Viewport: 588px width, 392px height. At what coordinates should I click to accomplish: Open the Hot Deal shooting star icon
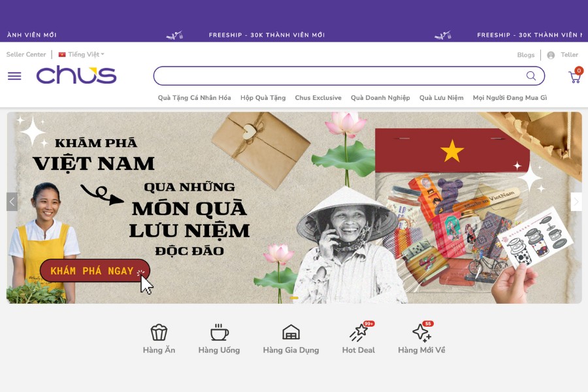(359, 333)
